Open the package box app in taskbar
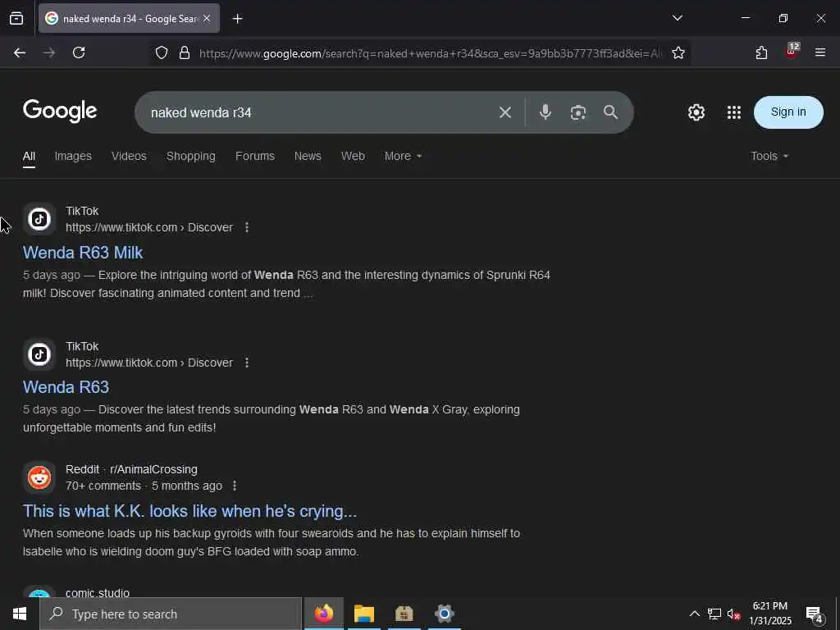 click(404, 614)
